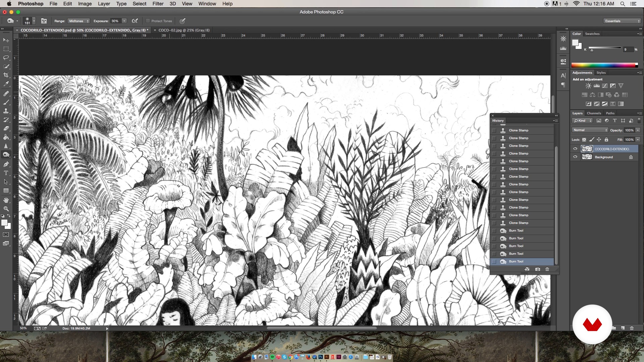Select the Eyedropper tool
Screen dimensions: 644x362
6,84
